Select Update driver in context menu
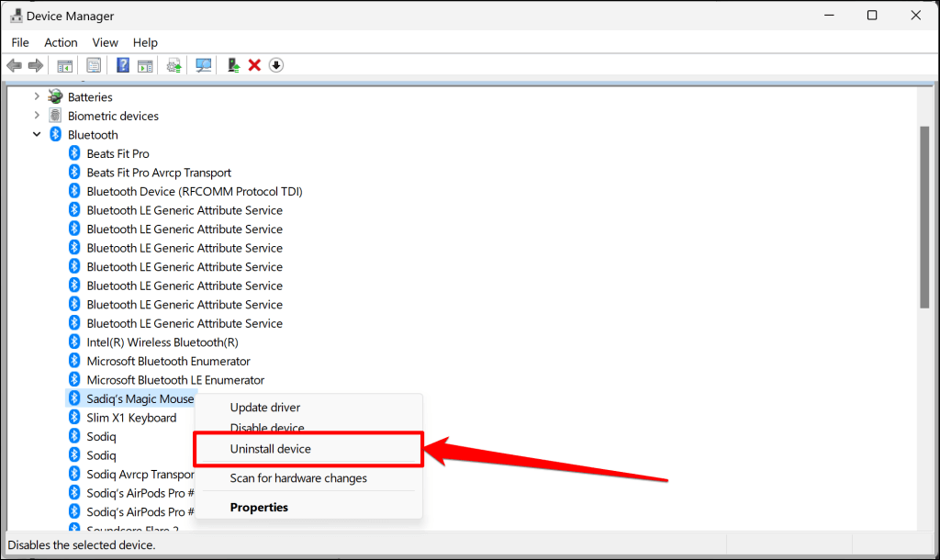 (x=264, y=408)
